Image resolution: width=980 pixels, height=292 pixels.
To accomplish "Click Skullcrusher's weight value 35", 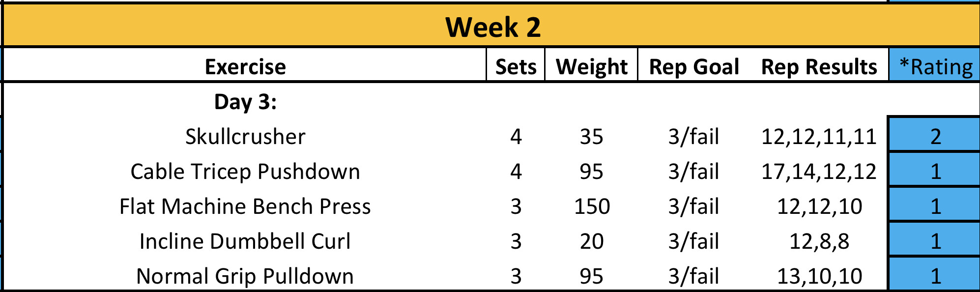I will [592, 137].
